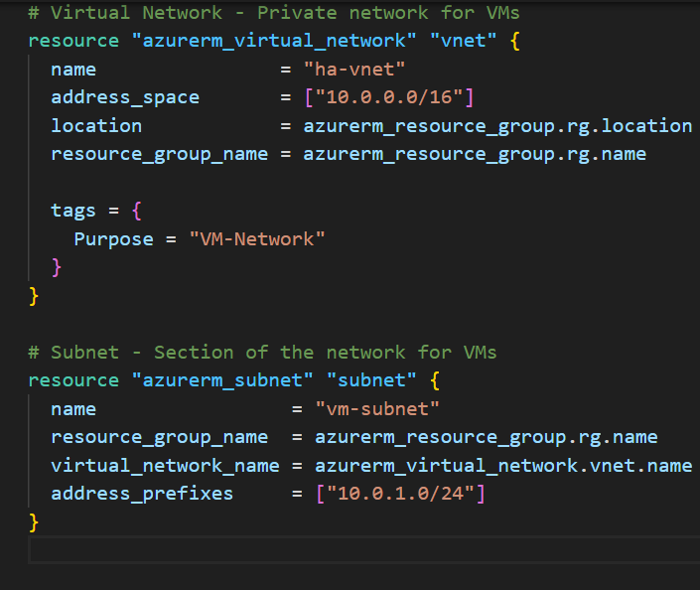This screenshot has height=590, width=700.
Task: Click the azurerm_virtual_network.vnet.name reference
Action: coord(503,466)
